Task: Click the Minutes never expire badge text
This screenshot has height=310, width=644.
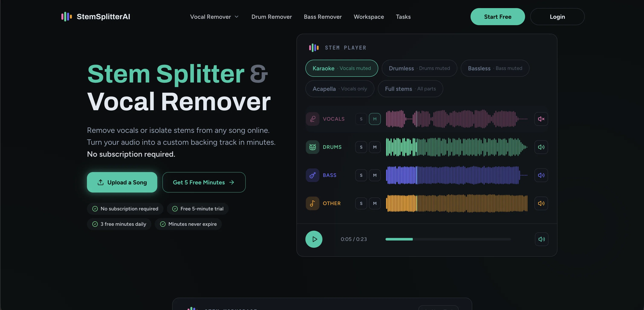Action: pyautogui.click(x=192, y=224)
